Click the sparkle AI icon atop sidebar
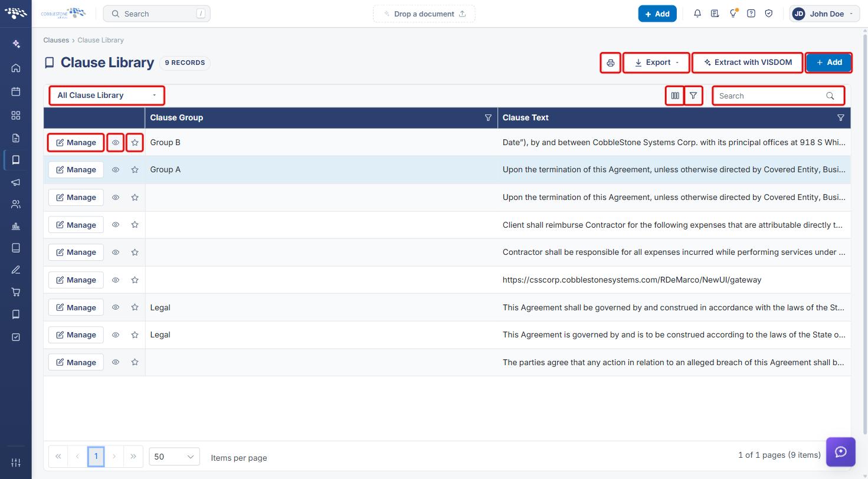 pos(16,44)
